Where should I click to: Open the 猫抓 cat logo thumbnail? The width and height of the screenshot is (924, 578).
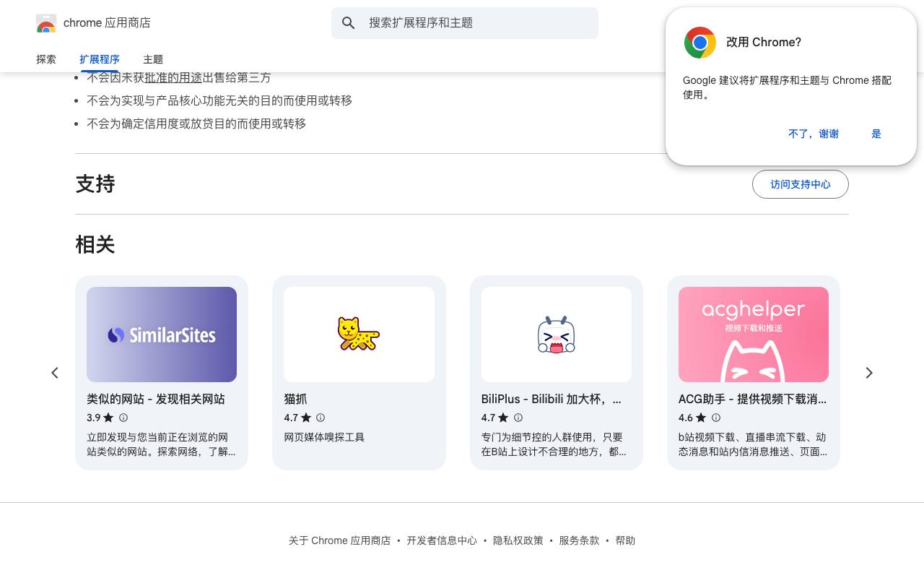(359, 335)
